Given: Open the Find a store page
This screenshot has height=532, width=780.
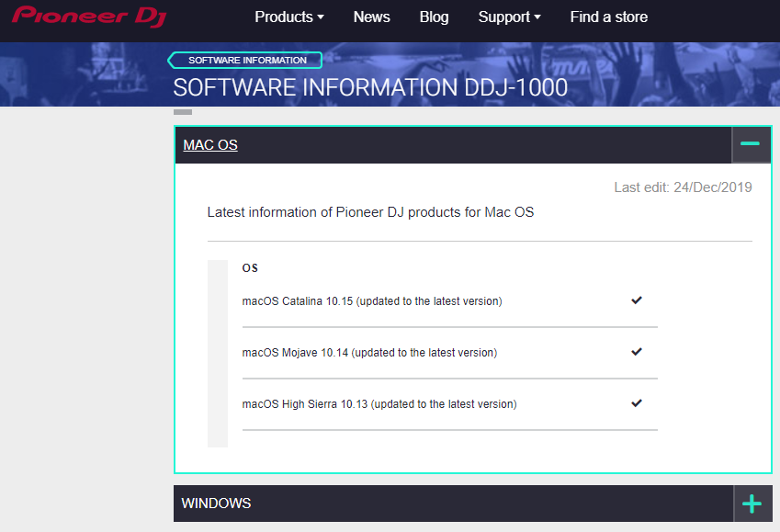Looking at the screenshot, I should [x=609, y=17].
